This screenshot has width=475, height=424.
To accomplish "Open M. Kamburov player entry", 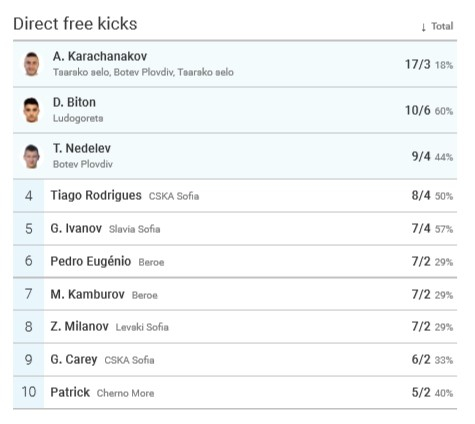I will 87,294.
